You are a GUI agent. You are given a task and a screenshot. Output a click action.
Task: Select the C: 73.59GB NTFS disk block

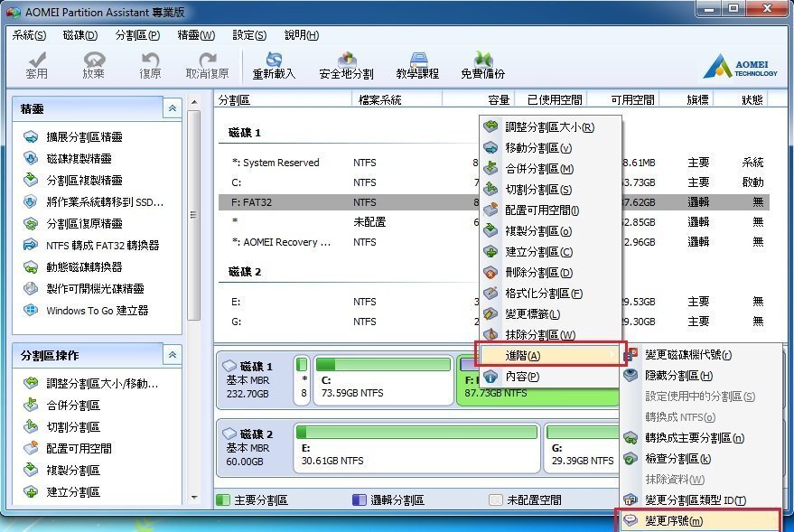click(x=384, y=380)
